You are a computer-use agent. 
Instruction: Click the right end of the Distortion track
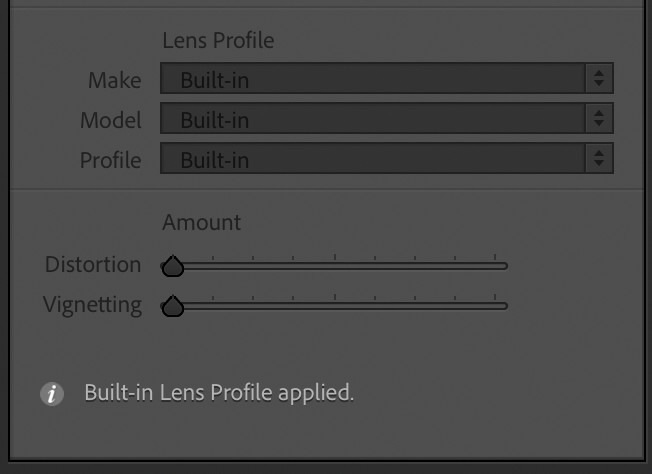point(504,266)
